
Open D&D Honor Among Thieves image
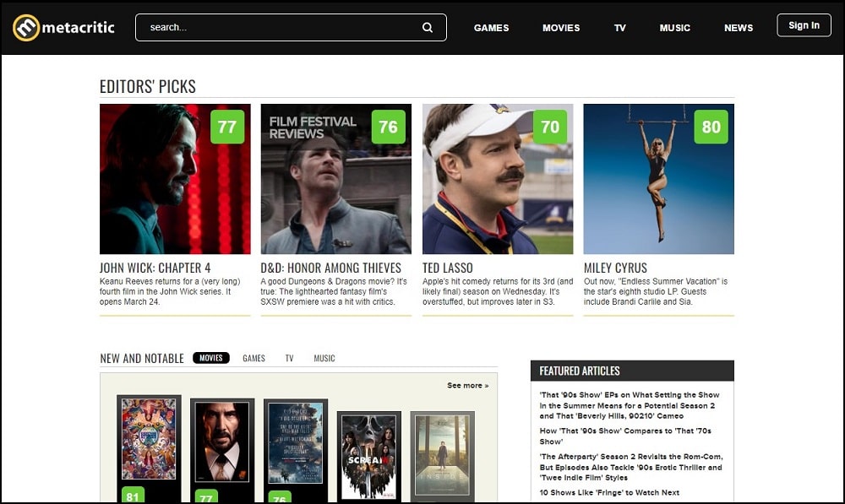click(x=335, y=179)
